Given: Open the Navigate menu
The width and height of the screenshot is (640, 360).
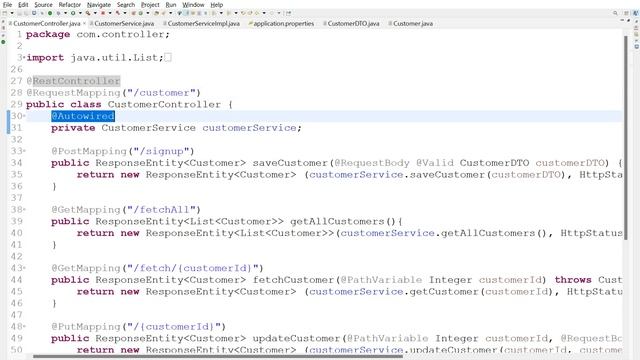Looking at the screenshot, I should point(99,5).
